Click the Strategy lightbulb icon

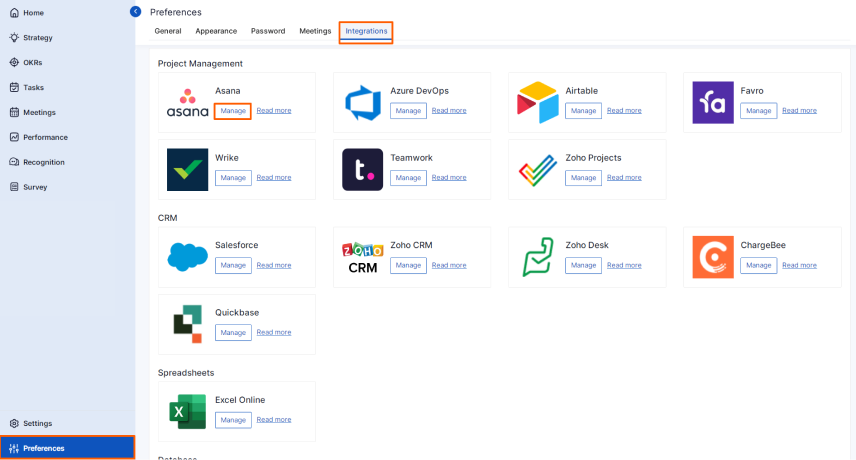[x=14, y=38]
